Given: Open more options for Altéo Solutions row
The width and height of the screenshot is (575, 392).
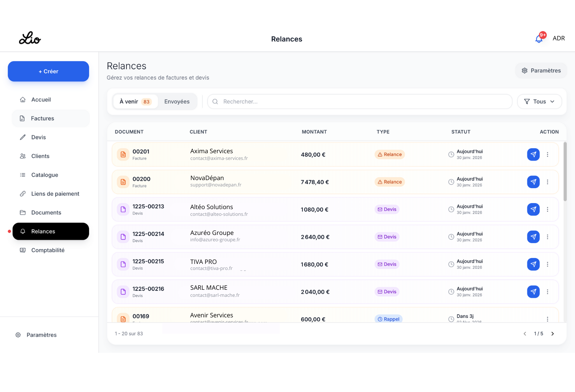Looking at the screenshot, I should 547,209.
